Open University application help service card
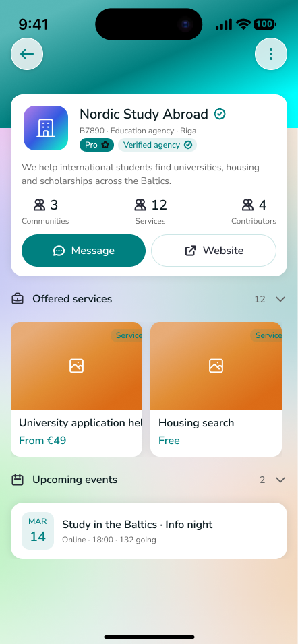 point(76,389)
